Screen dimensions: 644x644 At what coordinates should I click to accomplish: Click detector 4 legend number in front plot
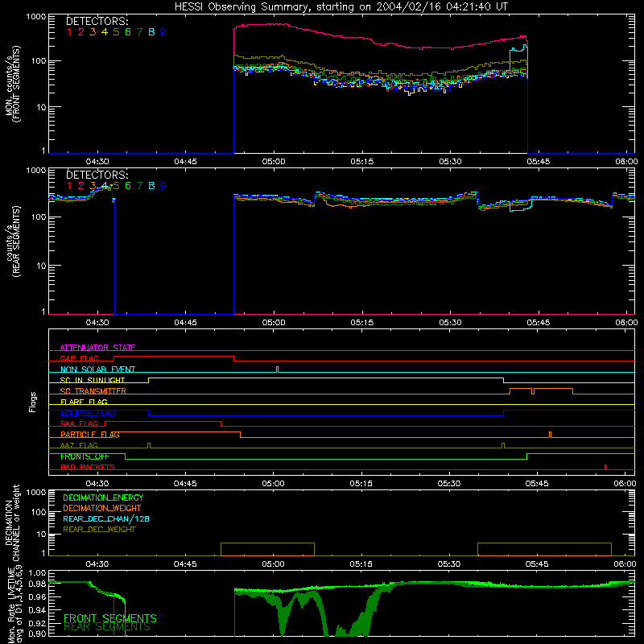tap(105, 32)
